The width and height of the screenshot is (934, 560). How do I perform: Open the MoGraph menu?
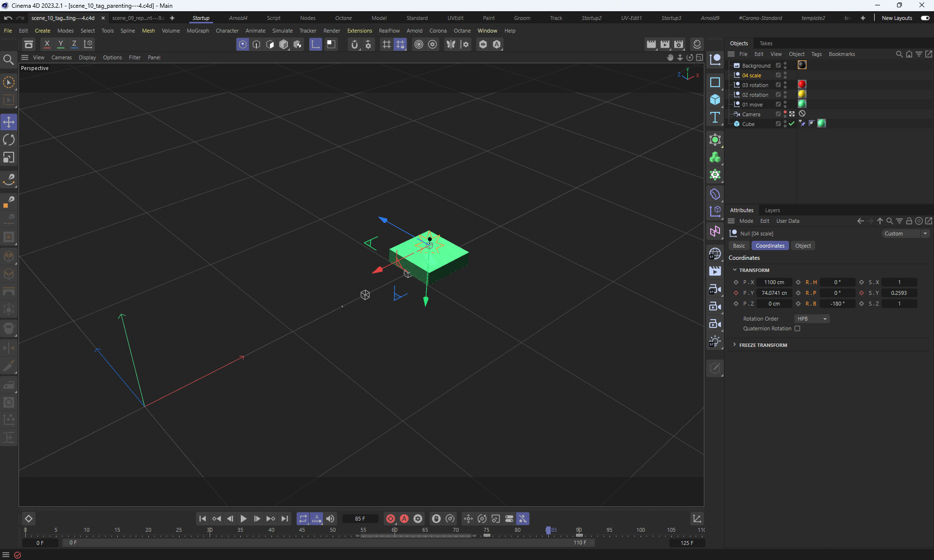(x=198, y=31)
